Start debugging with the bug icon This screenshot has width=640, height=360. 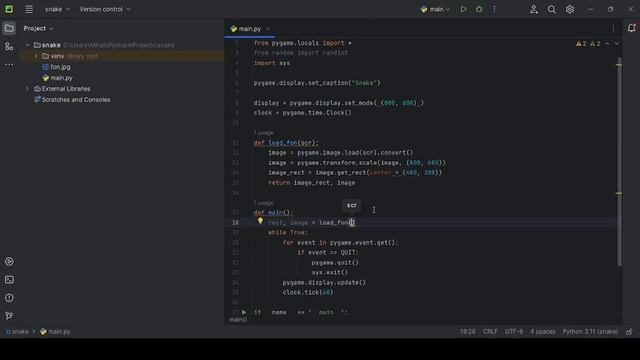point(479,9)
